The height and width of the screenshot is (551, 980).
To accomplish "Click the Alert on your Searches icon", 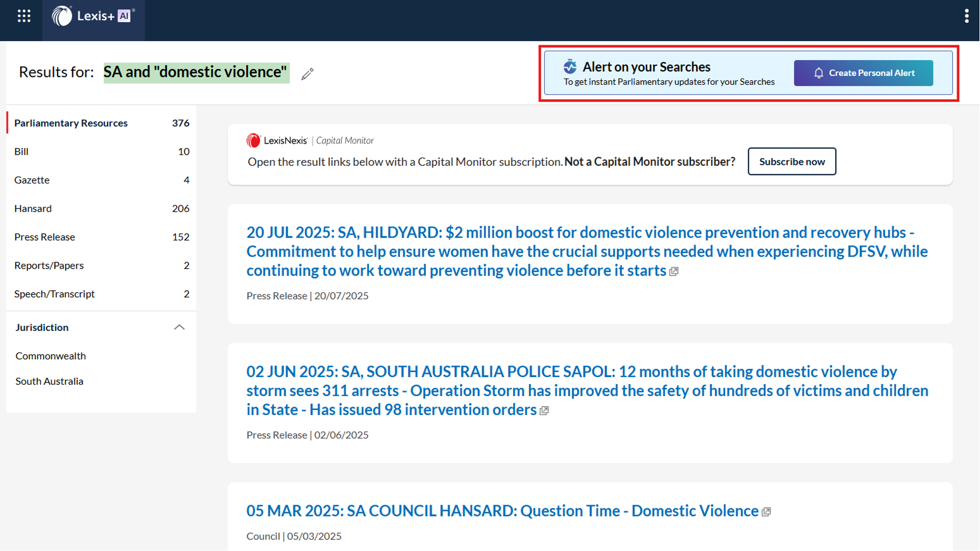I will click(x=570, y=67).
